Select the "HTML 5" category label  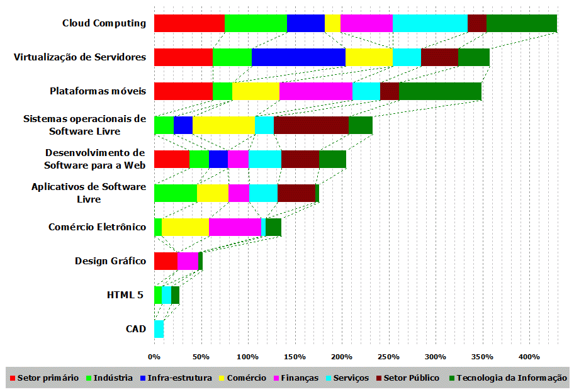pyautogui.click(x=125, y=295)
